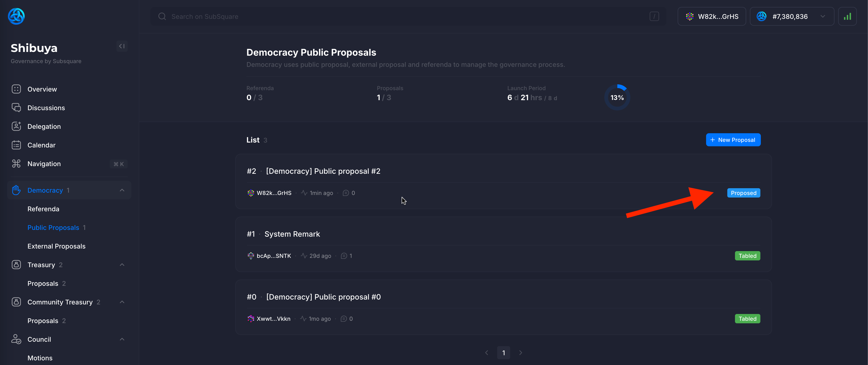Screen dimensions: 868x365
Task: Click the New Proposal button
Action: click(733, 140)
